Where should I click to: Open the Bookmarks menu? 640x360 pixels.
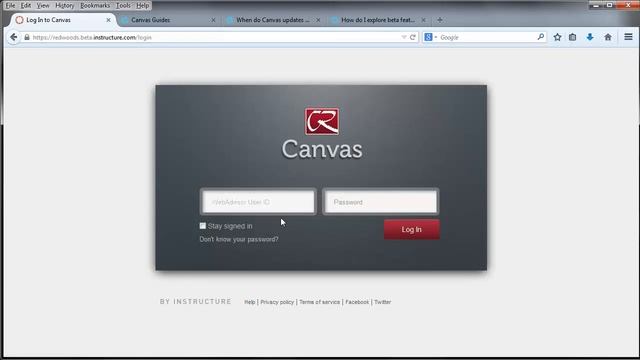coord(95,5)
